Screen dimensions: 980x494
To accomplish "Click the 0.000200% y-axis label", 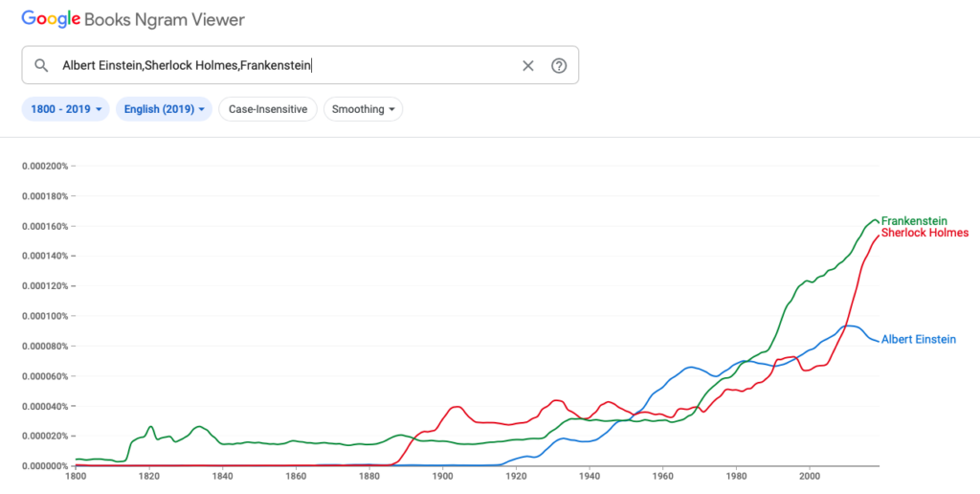I will [x=45, y=166].
